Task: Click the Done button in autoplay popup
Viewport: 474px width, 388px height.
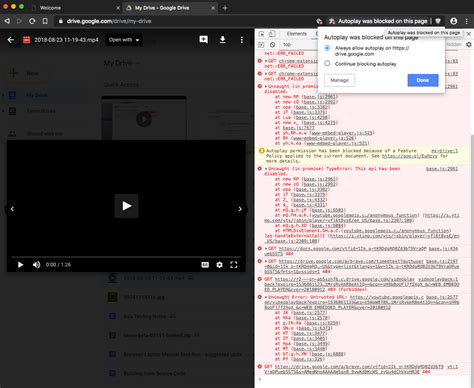Action: point(423,80)
